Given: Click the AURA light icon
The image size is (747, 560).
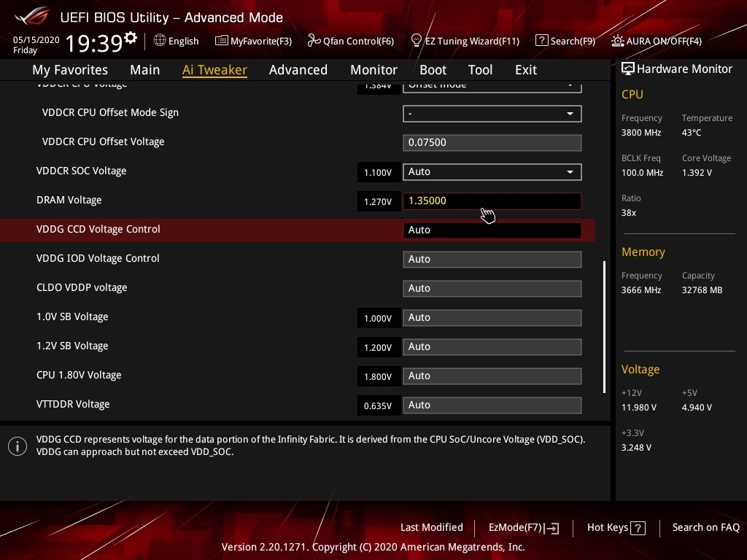Looking at the screenshot, I should pyautogui.click(x=617, y=41).
